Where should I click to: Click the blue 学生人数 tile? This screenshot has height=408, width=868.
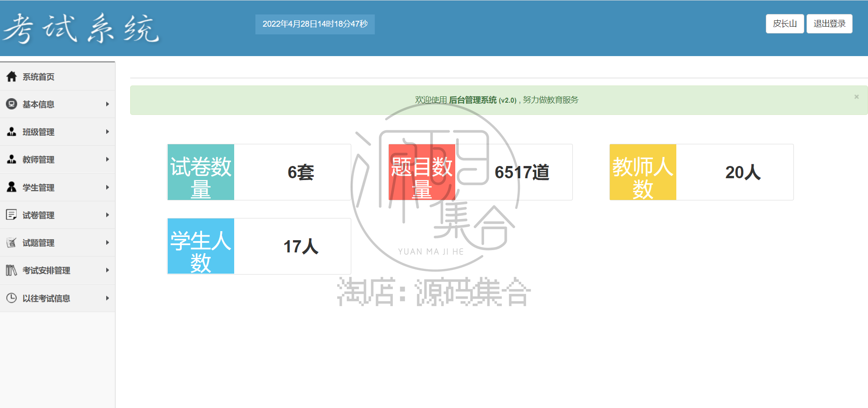[x=201, y=246]
